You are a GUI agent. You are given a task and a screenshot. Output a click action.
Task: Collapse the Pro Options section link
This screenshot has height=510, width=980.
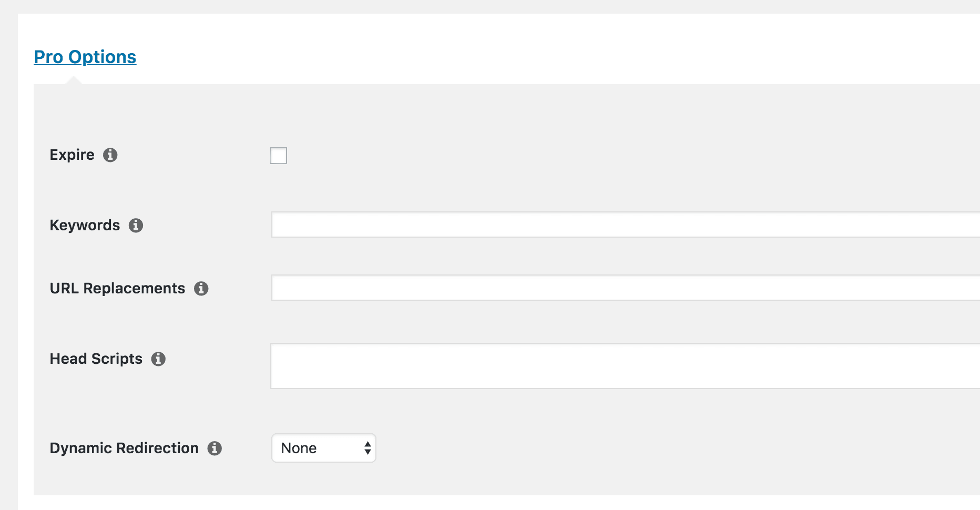[x=85, y=57]
